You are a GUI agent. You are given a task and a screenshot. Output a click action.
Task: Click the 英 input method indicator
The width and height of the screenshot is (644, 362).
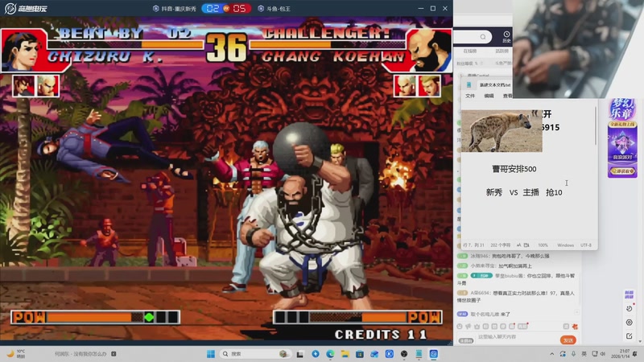pos(584,354)
